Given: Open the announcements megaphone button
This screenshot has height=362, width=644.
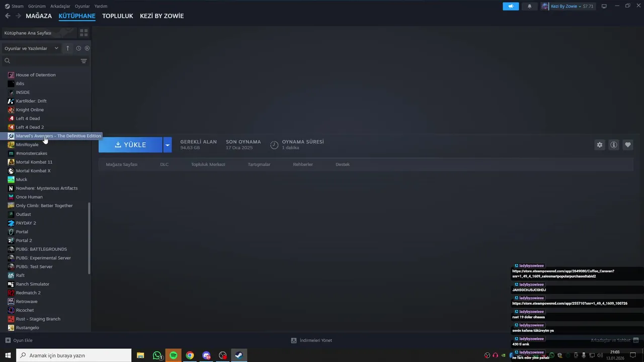Looking at the screenshot, I should click(x=511, y=6).
